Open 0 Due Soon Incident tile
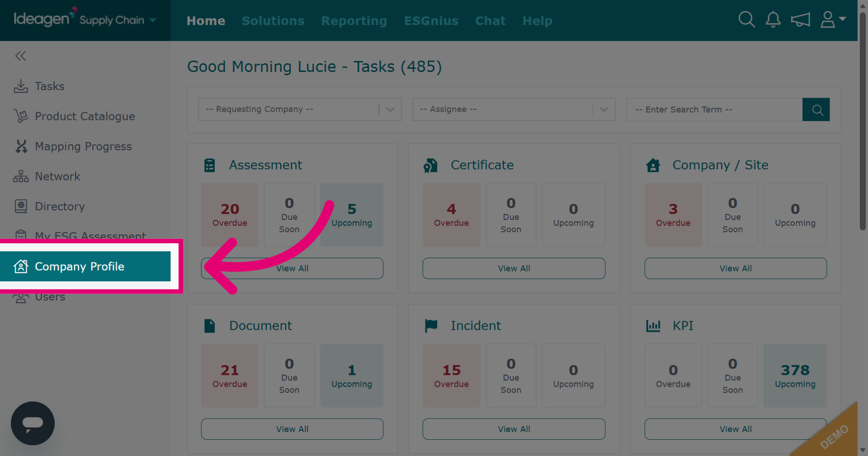The width and height of the screenshot is (868, 456). [511, 375]
